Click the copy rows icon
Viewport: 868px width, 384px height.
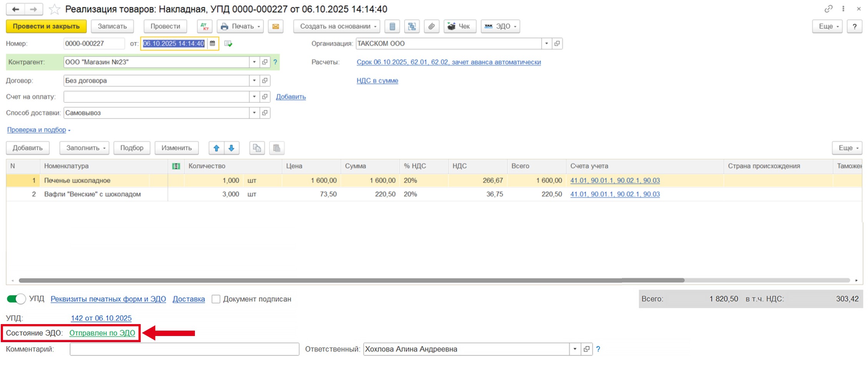tap(257, 148)
